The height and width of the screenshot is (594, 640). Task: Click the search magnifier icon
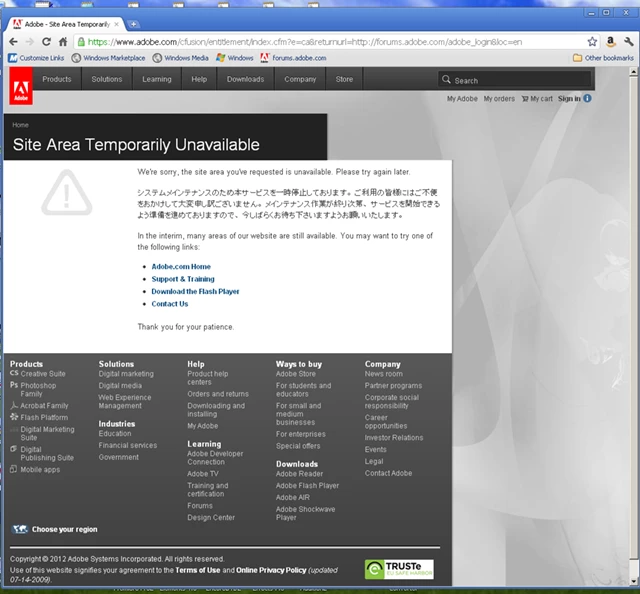446,80
